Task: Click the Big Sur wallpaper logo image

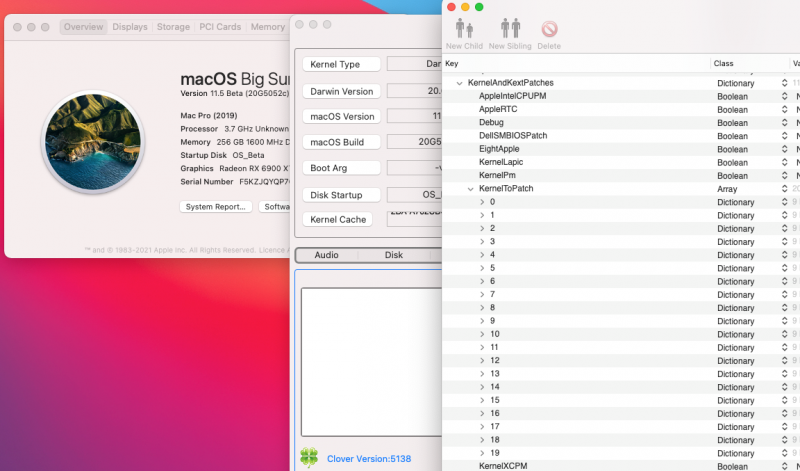Action: (93, 142)
